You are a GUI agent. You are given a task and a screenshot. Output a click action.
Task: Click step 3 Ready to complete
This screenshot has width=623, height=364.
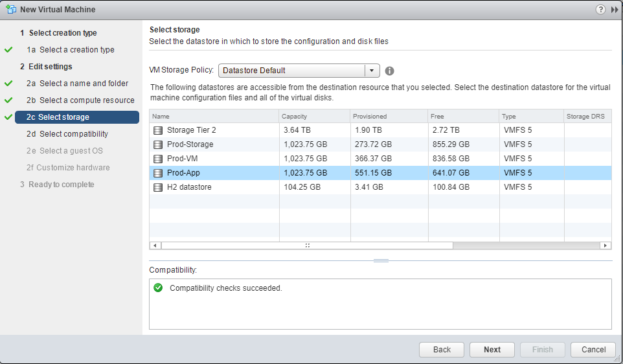[x=57, y=185]
